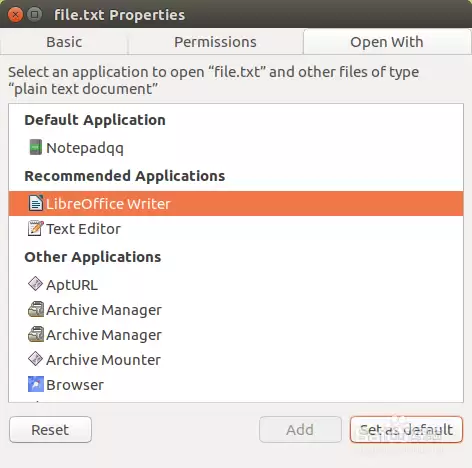Open the Permissions tab

[x=215, y=42]
